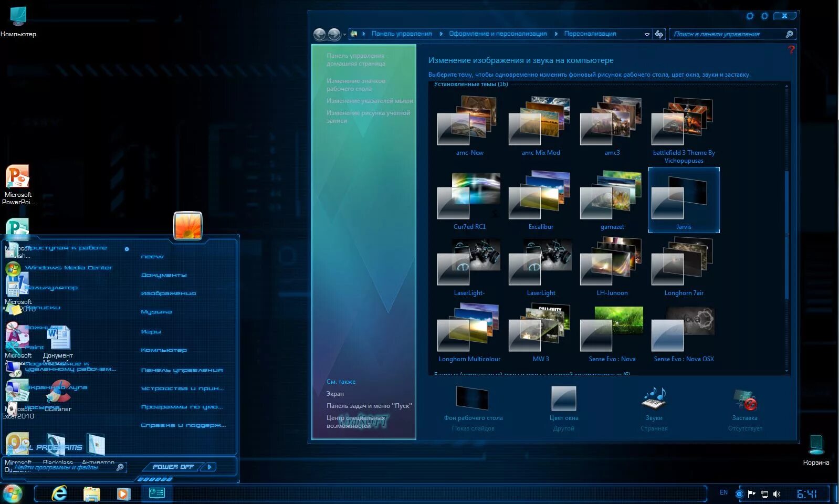Expand shutdown options arrow next to POWER OFF
Screen dimensions: 839x504
pyautogui.click(x=209, y=467)
